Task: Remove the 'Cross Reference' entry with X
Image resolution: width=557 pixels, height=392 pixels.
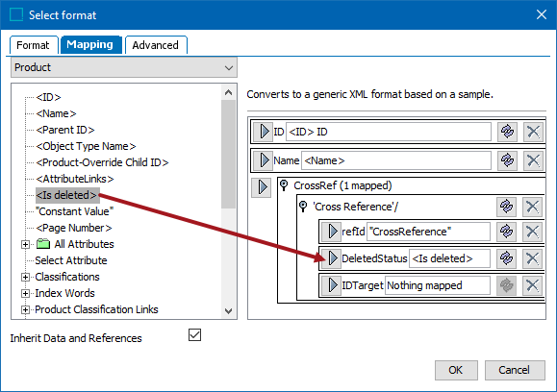Action: 532,207
